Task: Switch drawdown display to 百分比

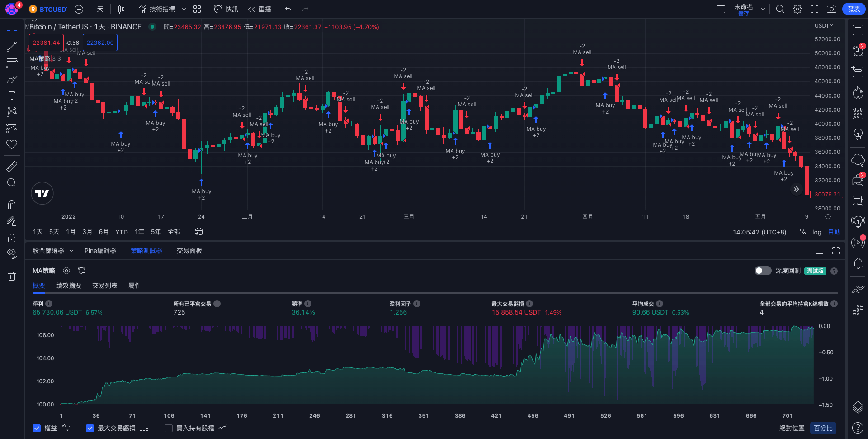Action: click(x=823, y=428)
